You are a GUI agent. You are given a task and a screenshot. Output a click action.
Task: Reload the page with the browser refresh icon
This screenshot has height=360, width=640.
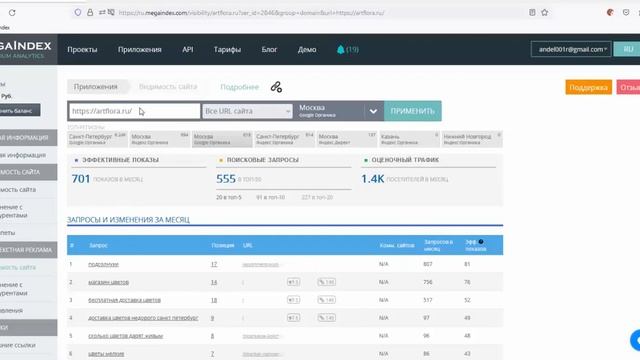point(12,13)
